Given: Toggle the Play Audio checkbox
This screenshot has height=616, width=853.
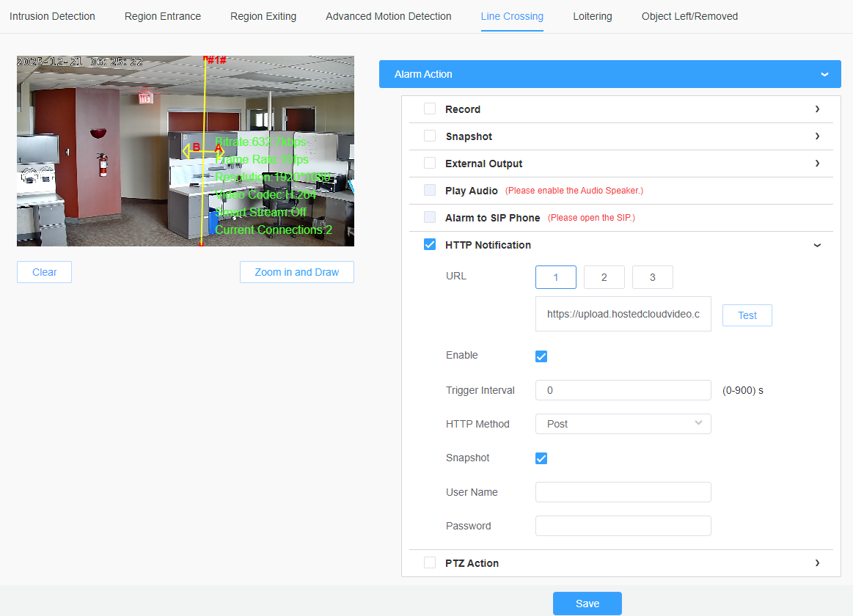Looking at the screenshot, I should click(x=430, y=190).
